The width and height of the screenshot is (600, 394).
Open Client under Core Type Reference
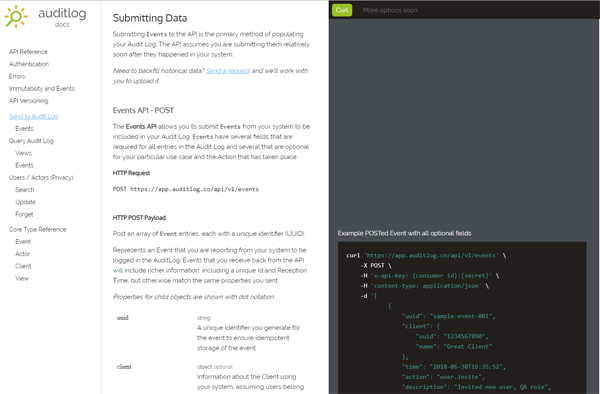coord(23,266)
